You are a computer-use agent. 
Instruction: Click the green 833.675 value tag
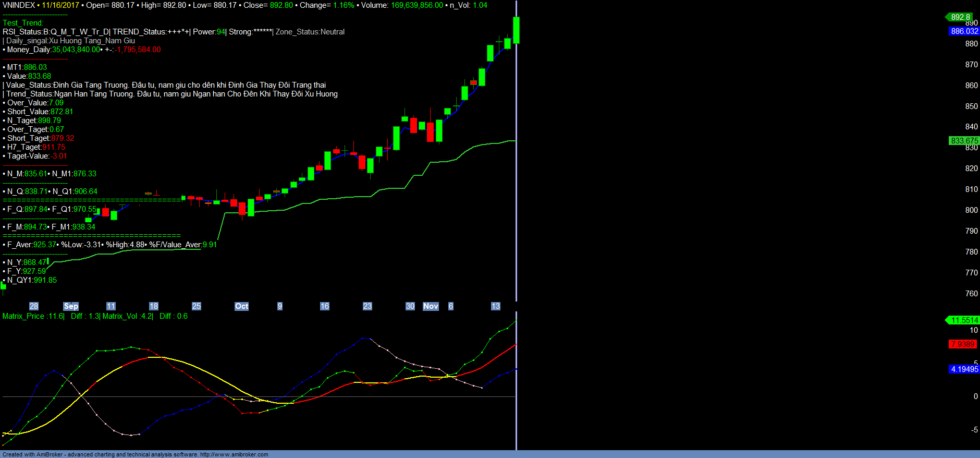pyautogui.click(x=964, y=141)
